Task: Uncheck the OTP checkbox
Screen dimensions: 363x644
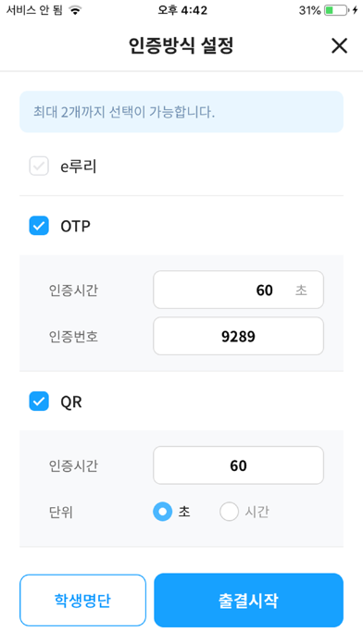Action: point(39,226)
